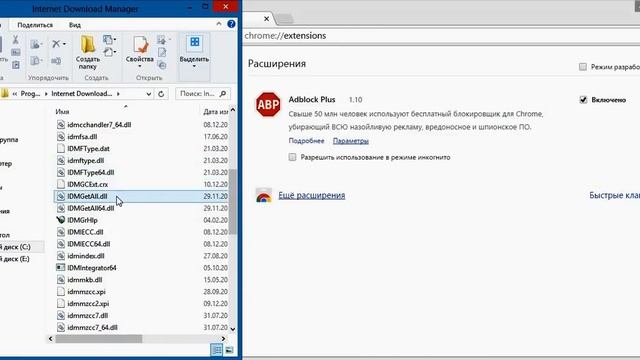Expand the Properties dropdown arrow
Screen dimensions: 640x360
140,66
